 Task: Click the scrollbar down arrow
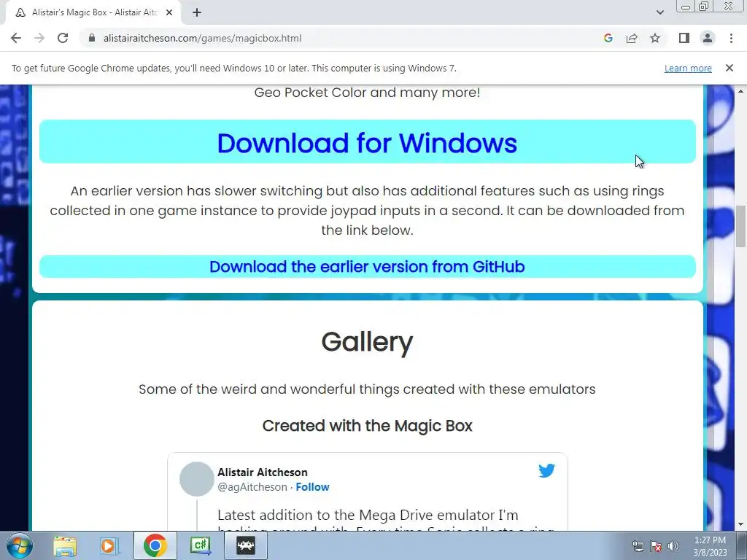click(740, 525)
